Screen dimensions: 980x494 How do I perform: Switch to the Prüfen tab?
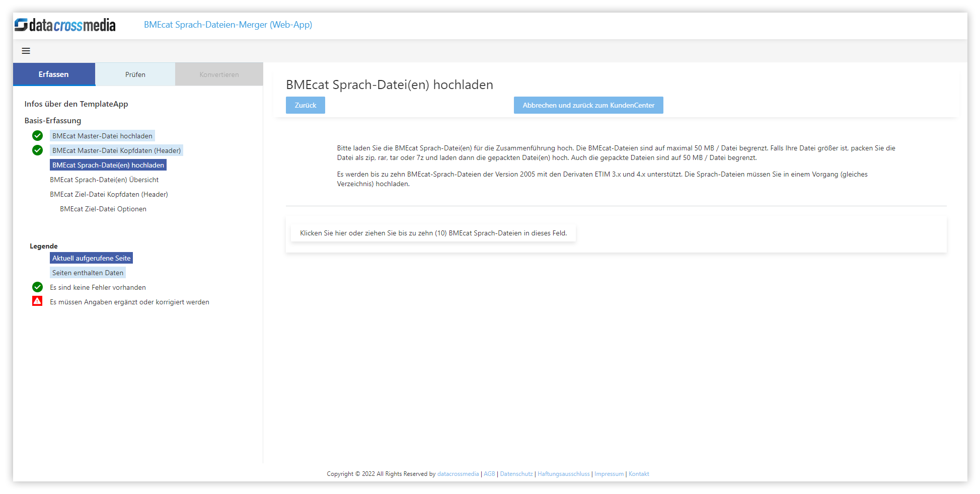pos(135,74)
